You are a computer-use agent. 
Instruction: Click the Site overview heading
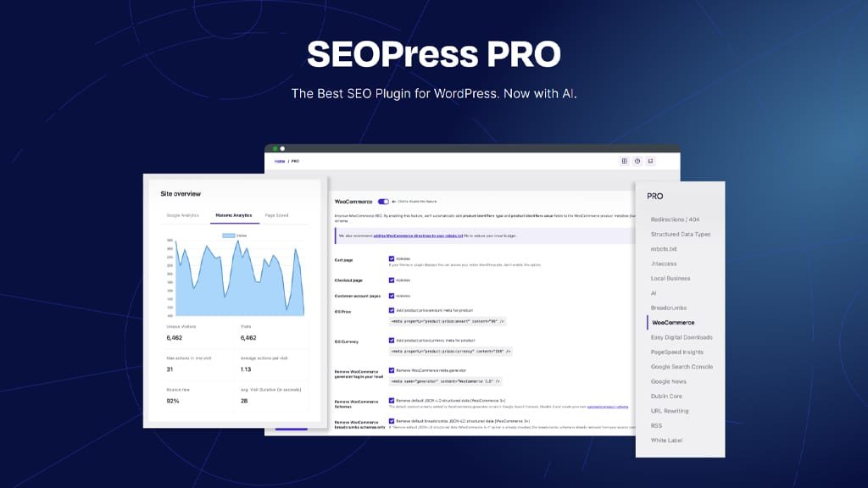click(181, 194)
